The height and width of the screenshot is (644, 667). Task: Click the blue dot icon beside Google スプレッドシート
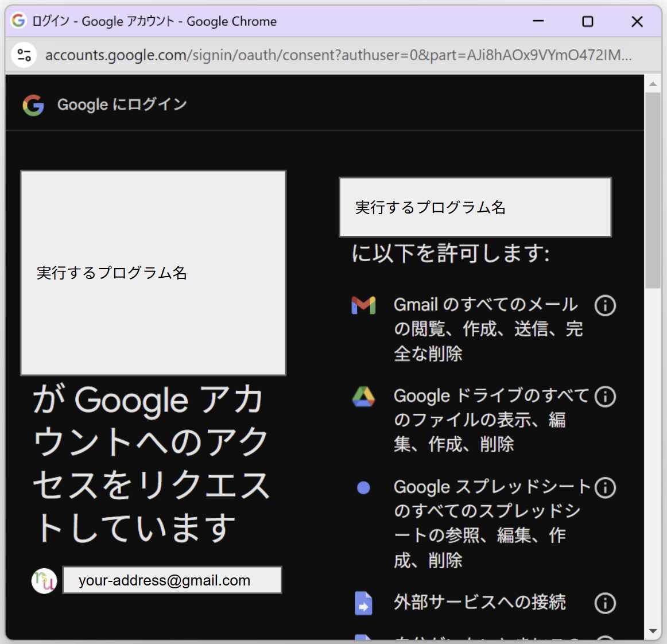(363, 487)
